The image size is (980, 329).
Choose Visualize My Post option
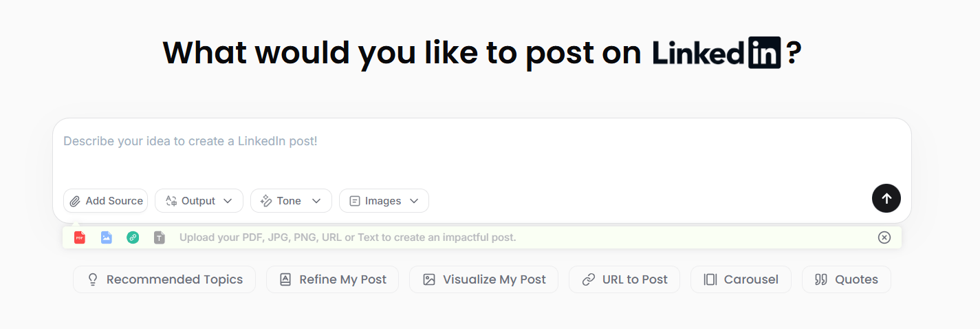pyautogui.click(x=483, y=279)
